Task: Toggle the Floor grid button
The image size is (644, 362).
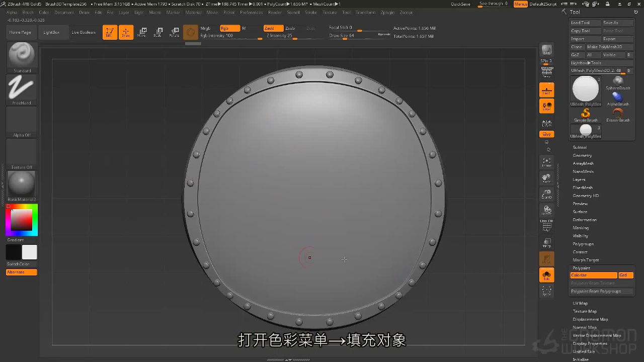Action: pos(546,90)
